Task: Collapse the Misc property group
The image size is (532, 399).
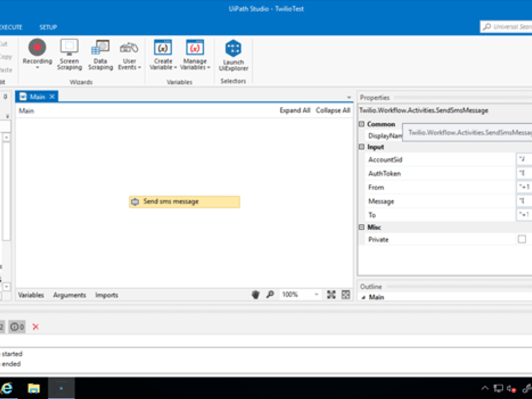Action: [362, 227]
